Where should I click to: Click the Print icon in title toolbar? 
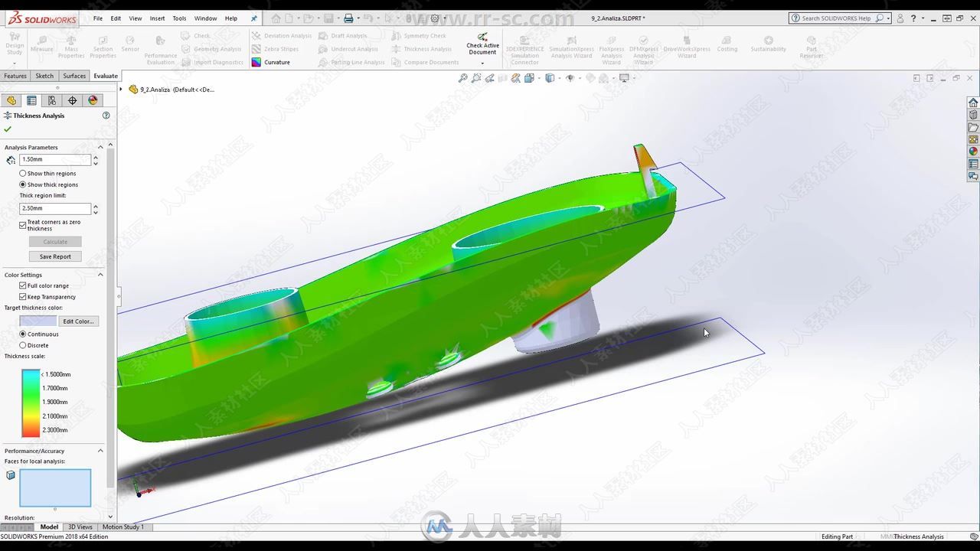point(348,18)
